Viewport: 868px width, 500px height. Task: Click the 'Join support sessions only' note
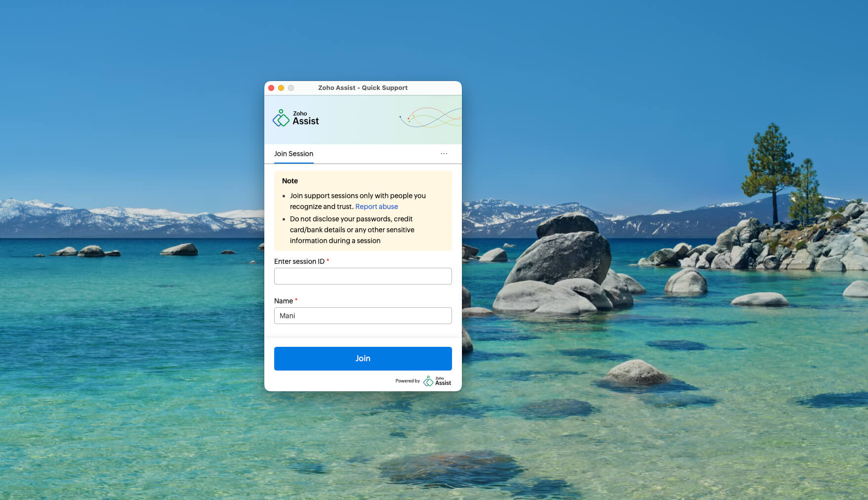click(x=358, y=201)
